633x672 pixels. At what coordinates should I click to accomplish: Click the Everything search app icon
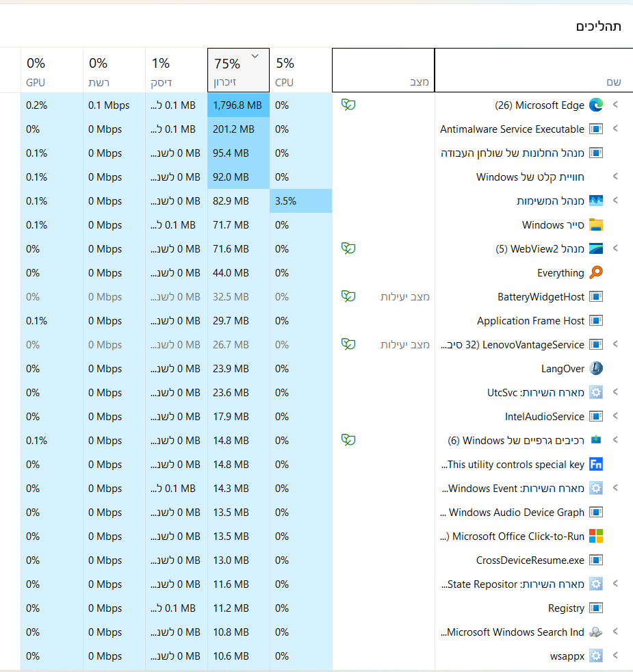(595, 272)
